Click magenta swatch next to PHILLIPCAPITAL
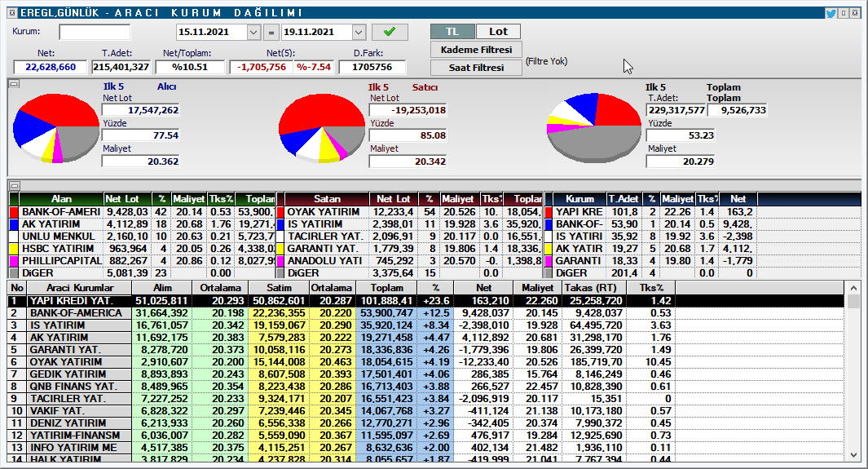Viewport: 868px width, 469px height. coord(14,261)
